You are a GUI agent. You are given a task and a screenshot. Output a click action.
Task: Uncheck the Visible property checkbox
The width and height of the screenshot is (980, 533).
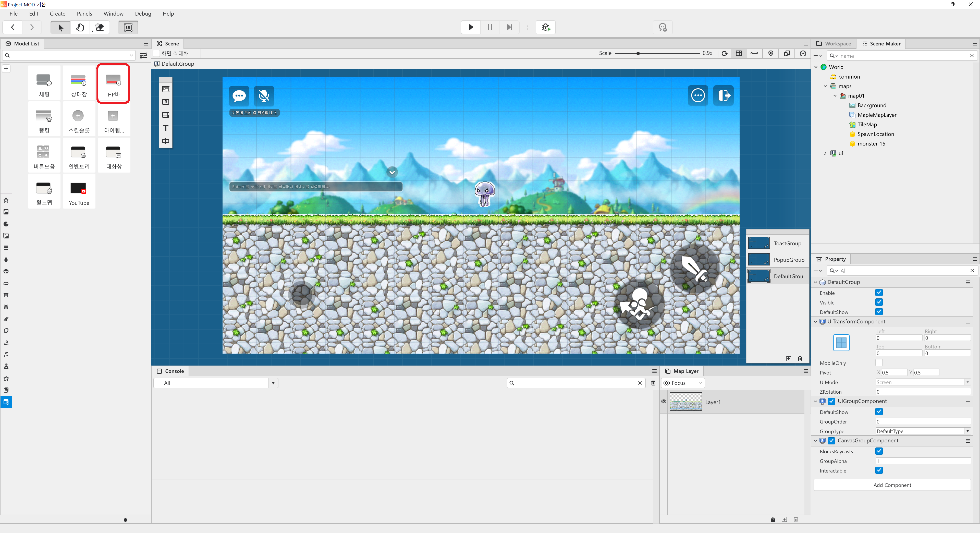[x=879, y=302]
